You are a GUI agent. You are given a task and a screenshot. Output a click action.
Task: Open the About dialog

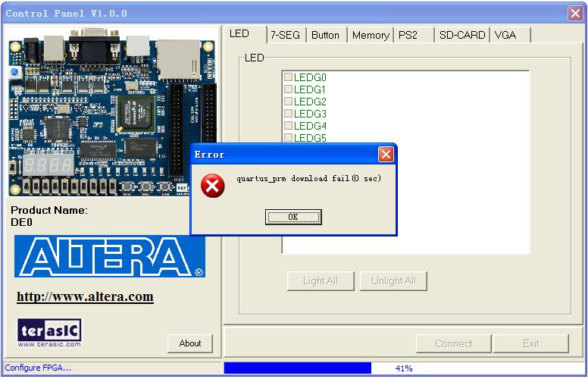point(190,343)
